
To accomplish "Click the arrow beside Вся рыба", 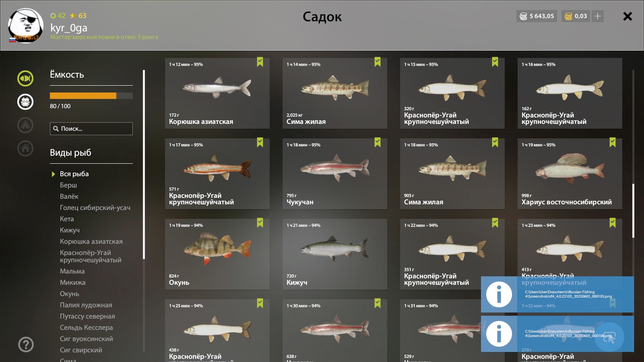I will 53,174.
